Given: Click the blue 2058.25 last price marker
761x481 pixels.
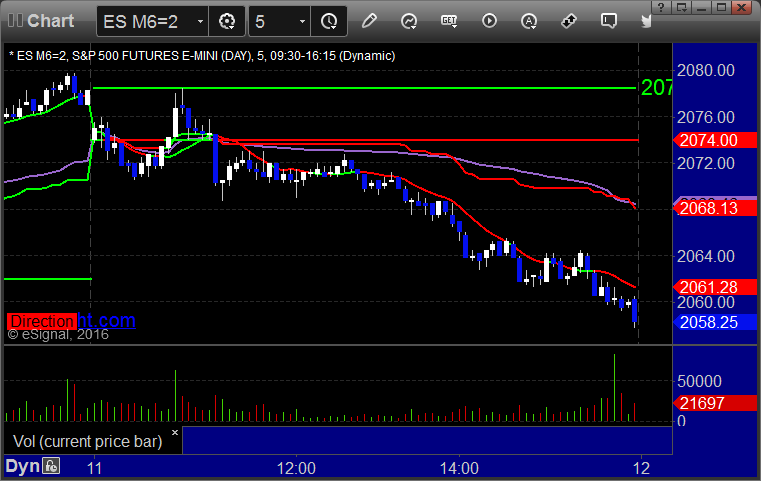Looking at the screenshot, I should (x=715, y=322).
